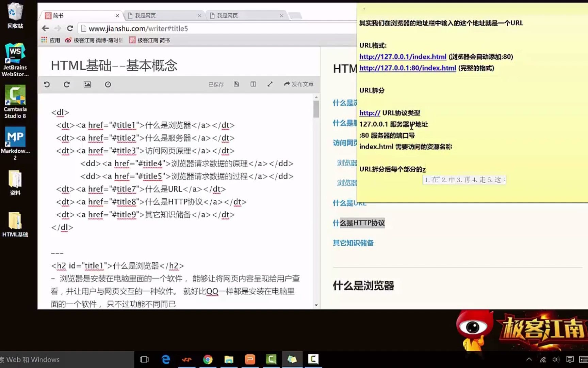Open action center notifications icon
This screenshot has height=368, width=588.
pos(570,359)
